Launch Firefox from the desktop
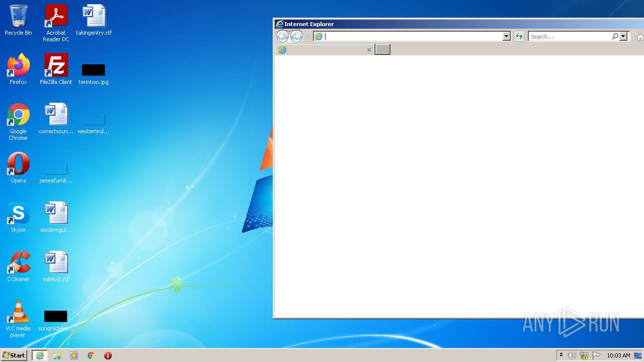 pyautogui.click(x=18, y=69)
